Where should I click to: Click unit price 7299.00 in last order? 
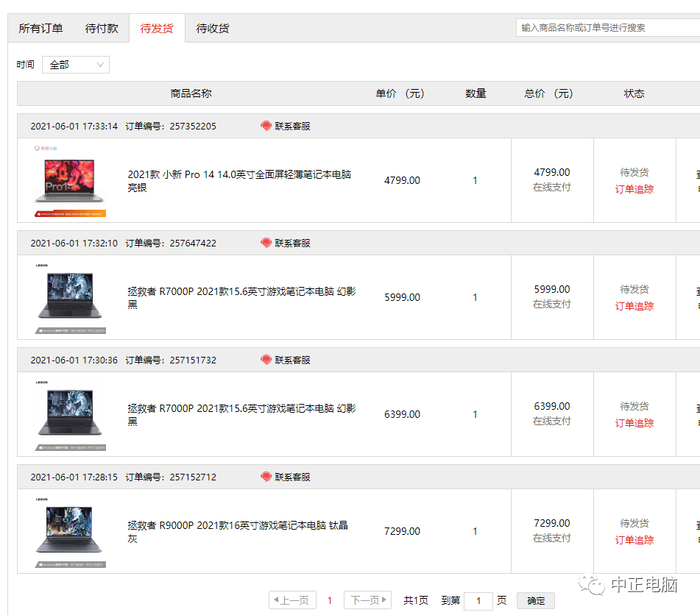[402, 531]
